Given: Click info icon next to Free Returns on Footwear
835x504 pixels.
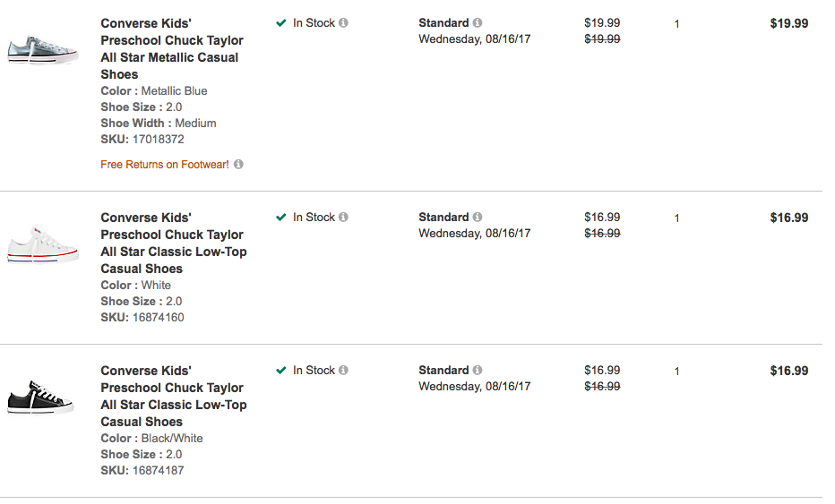Looking at the screenshot, I should coord(239,165).
